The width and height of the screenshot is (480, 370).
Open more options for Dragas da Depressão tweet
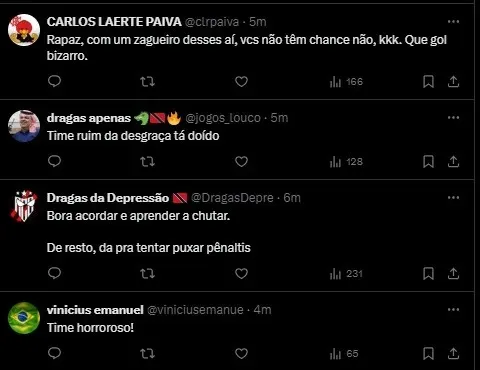tap(453, 198)
